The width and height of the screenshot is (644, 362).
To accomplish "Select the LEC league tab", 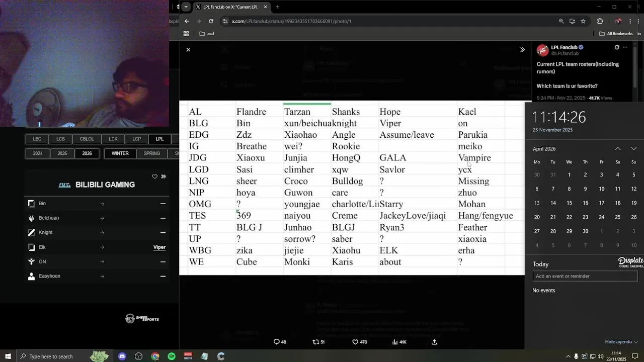I will click(37, 139).
